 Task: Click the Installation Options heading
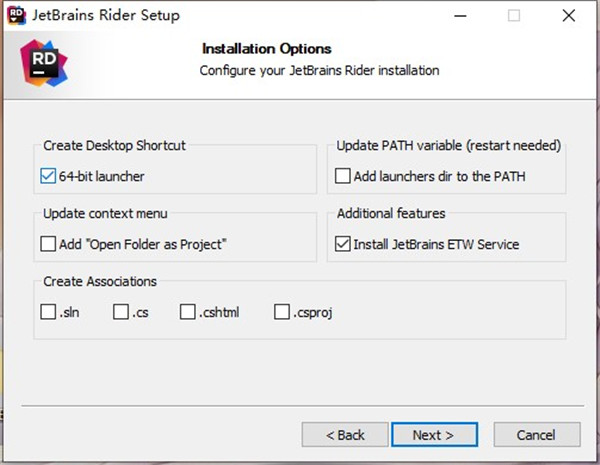point(266,48)
